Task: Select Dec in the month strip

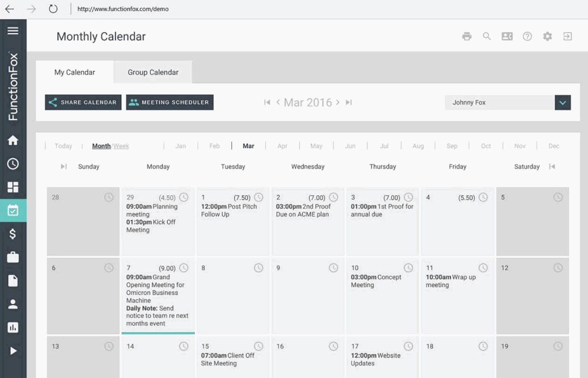Action: [554, 146]
